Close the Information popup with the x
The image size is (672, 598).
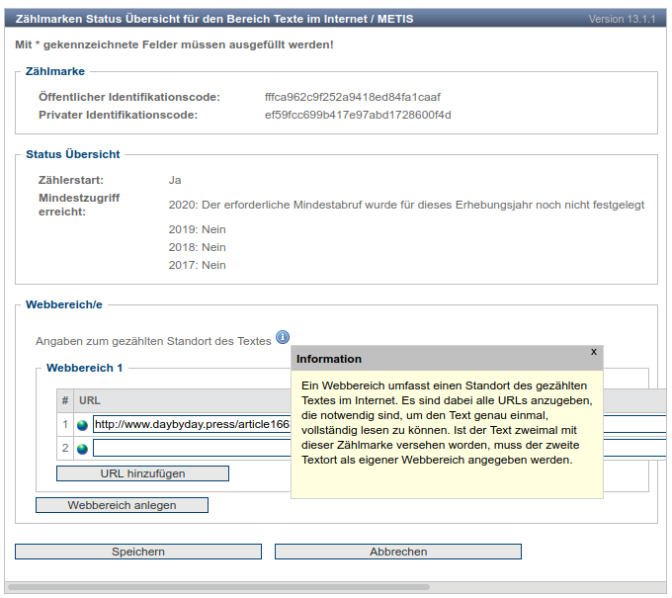click(x=594, y=352)
